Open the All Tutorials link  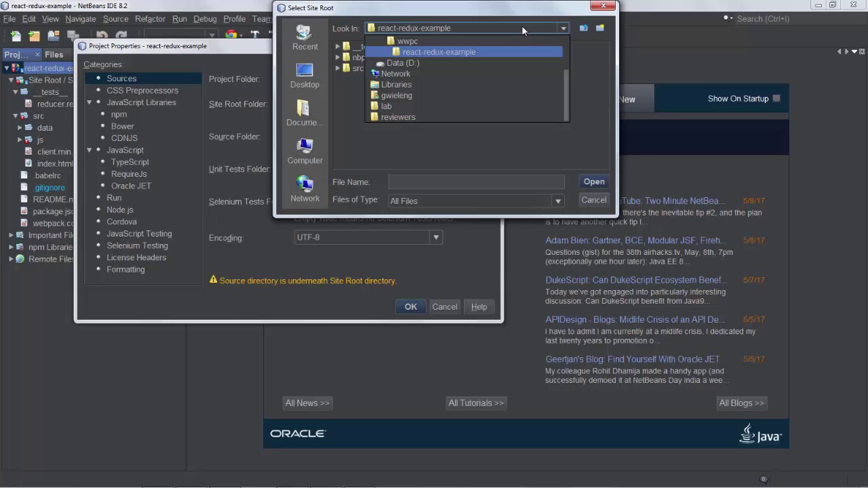476,403
